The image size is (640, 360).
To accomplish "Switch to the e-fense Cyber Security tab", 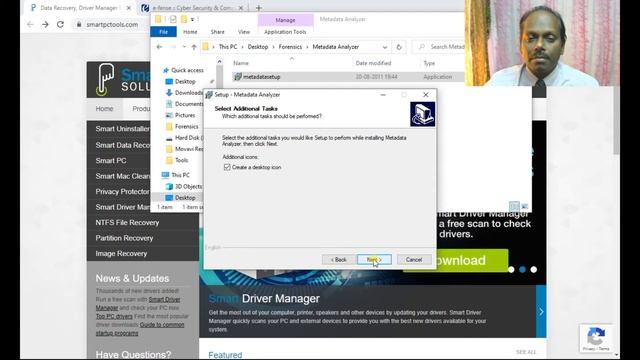I will (x=192, y=8).
